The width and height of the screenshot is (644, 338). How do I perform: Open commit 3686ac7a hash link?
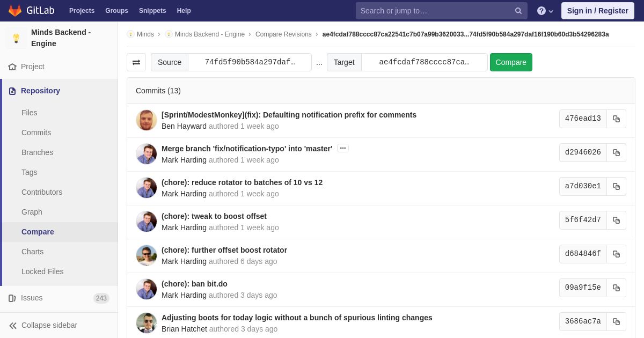tap(583, 322)
